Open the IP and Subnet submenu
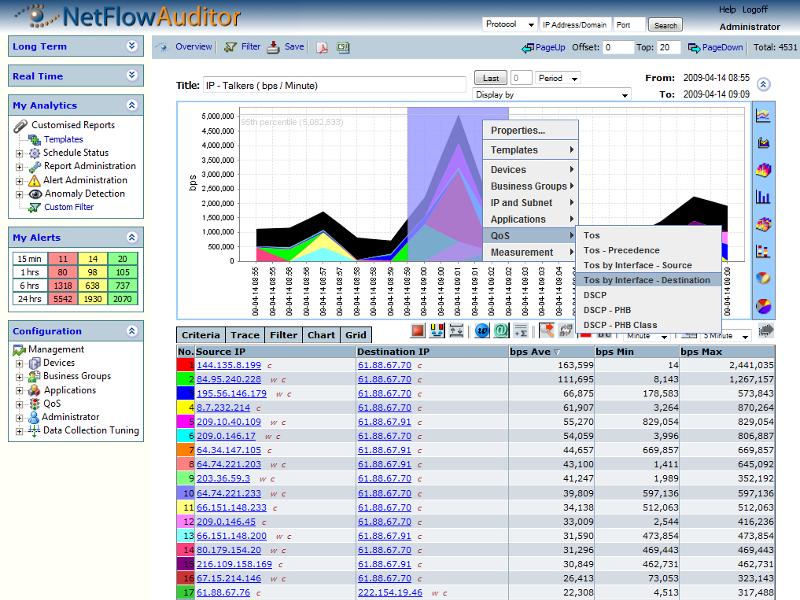The width and height of the screenshot is (800, 600). (530, 203)
